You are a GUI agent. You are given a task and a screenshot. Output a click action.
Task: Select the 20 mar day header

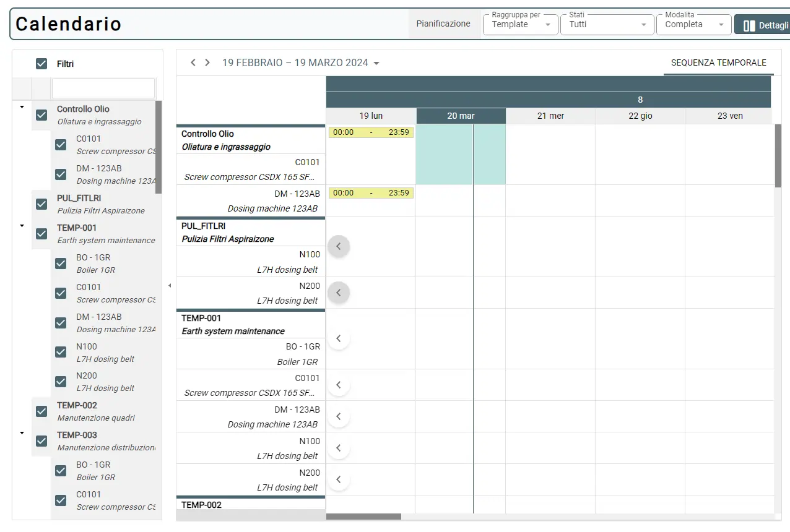coord(461,116)
